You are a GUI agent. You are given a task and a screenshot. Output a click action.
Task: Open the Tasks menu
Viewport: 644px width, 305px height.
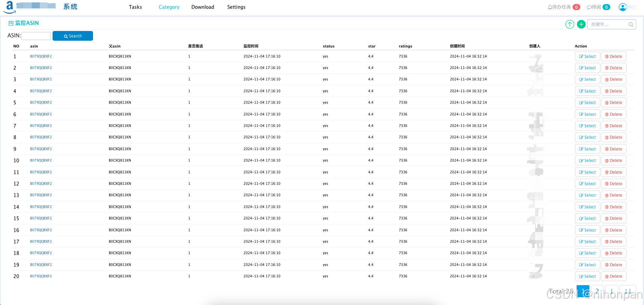pos(135,7)
